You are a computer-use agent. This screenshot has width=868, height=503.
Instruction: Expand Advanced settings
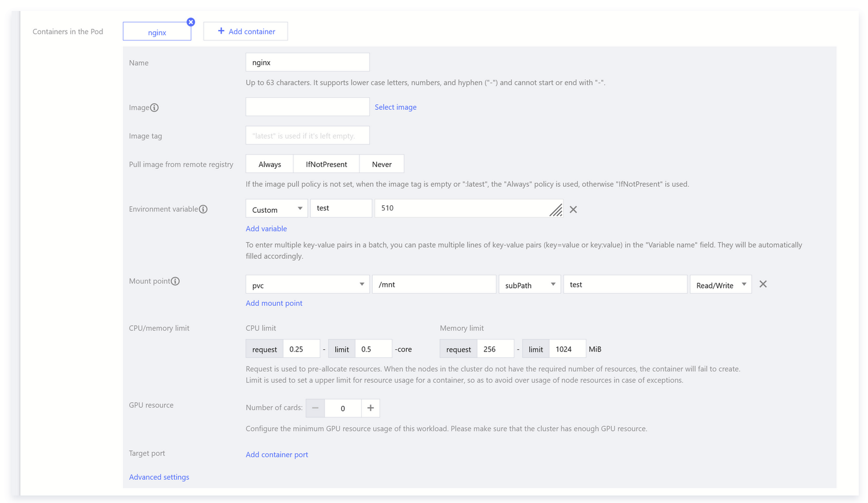(159, 477)
